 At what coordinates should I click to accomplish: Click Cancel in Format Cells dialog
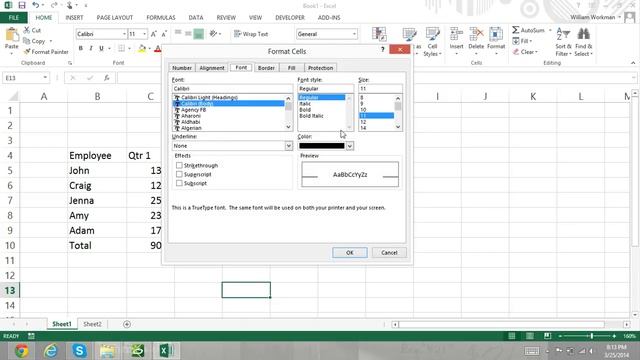[x=389, y=253]
